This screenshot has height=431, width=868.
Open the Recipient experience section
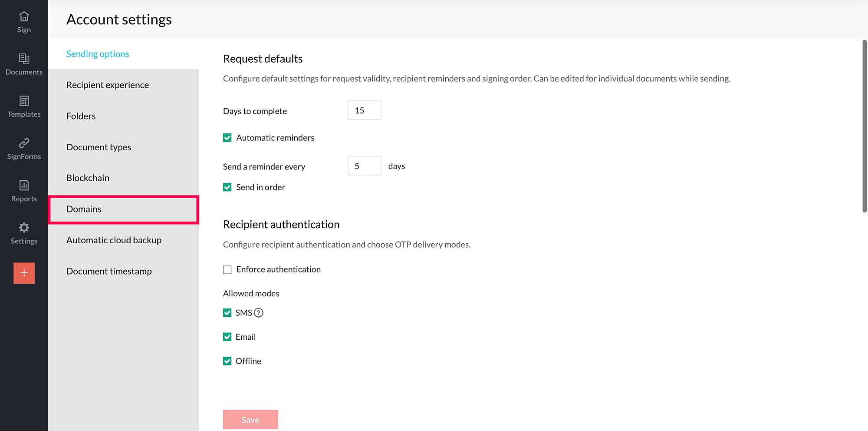108,85
